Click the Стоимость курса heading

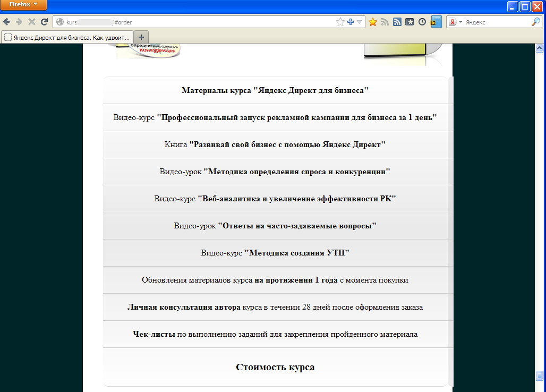pos(275,367)
